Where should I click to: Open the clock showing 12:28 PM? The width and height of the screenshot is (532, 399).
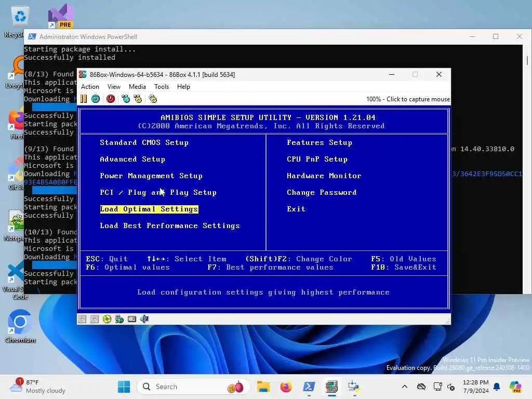[476, 387]
